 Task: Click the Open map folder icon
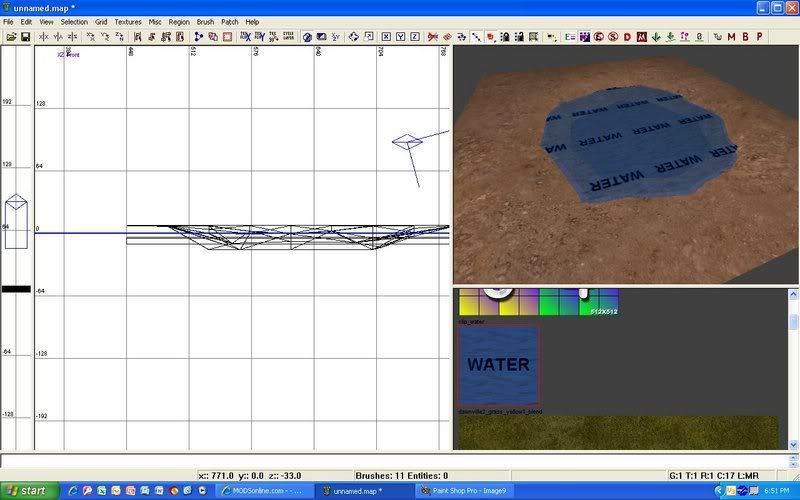[x=11, y=37]
